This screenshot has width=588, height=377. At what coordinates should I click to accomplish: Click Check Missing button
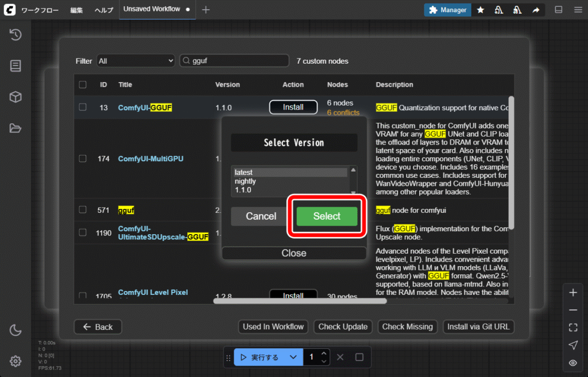[407, 327]
